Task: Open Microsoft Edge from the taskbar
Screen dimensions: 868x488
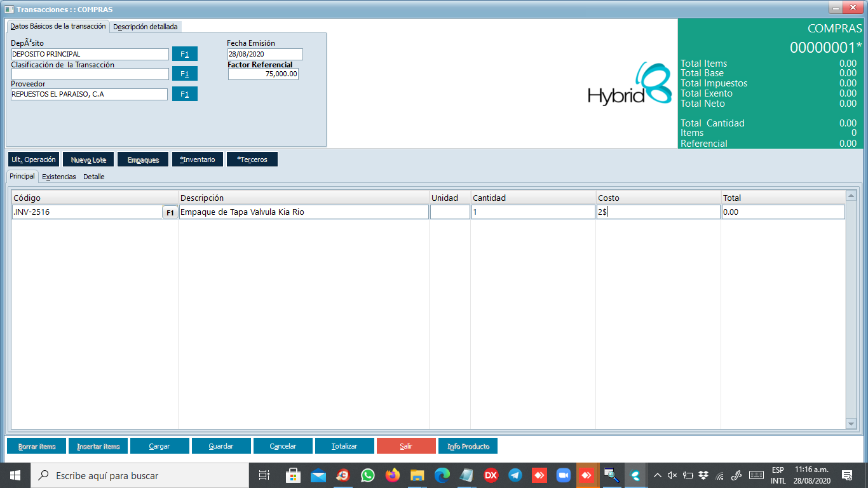Action: point(442,475)
